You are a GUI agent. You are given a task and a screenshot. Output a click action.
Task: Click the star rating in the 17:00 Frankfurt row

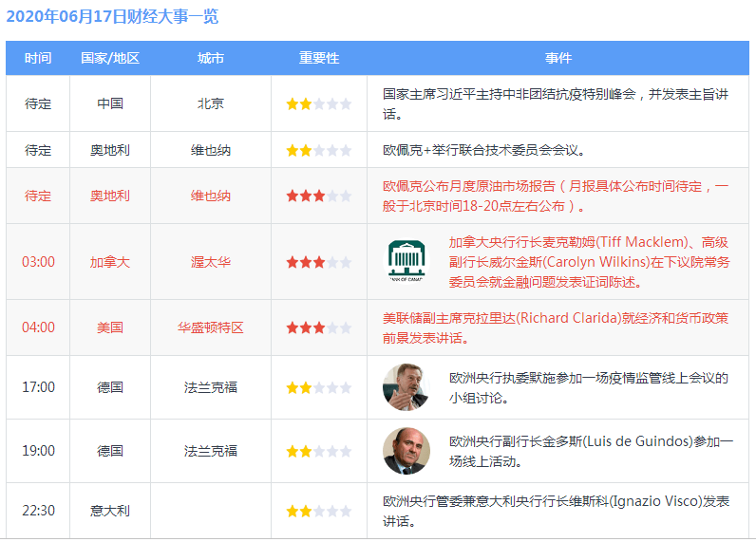(318, 387)
